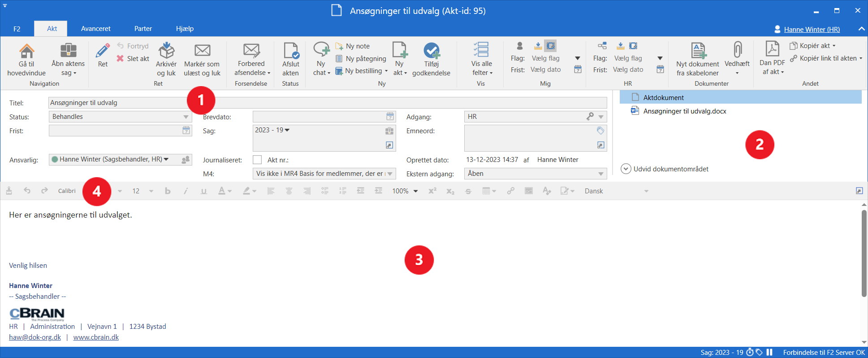The height and width of the screenshot is (358, 868).
Task: Create a new note with Ny note
Action: click(353, 46)
